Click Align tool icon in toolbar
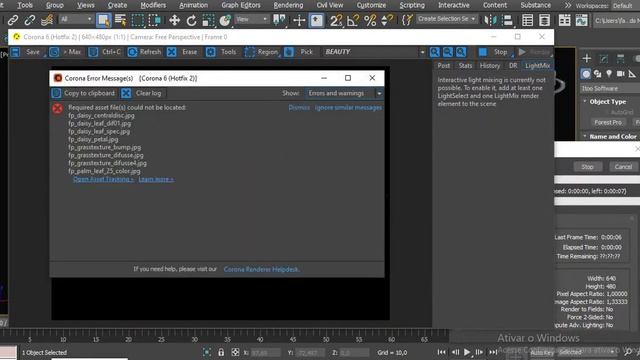Viewport: 640px width, 360px height. (x=507, y=20)
